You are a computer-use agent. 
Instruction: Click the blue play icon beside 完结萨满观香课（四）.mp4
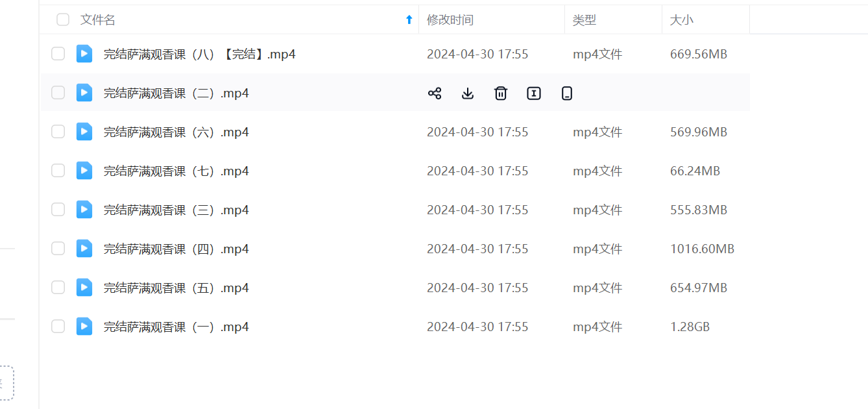pos(84,249)
